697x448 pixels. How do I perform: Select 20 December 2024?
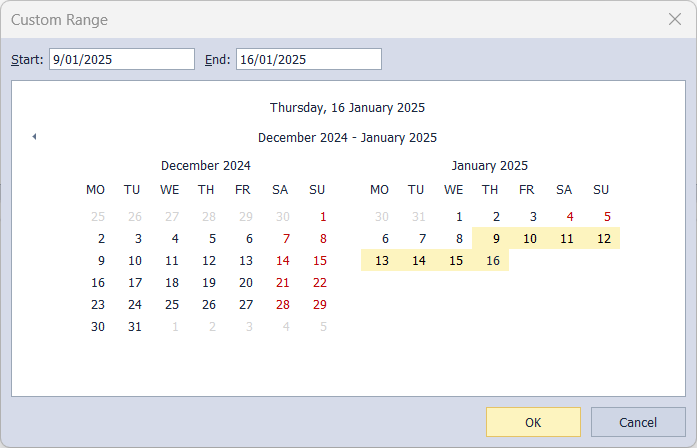246,282
